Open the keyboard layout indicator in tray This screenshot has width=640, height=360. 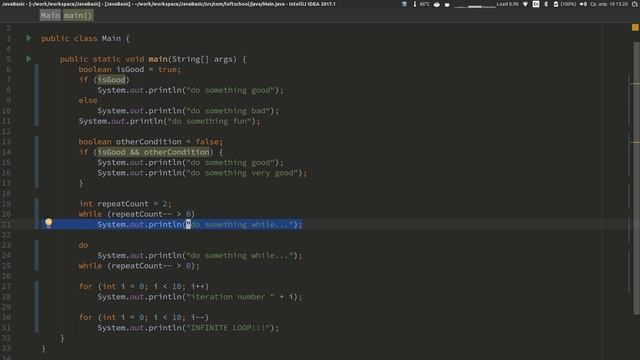(x=536, y=4)
